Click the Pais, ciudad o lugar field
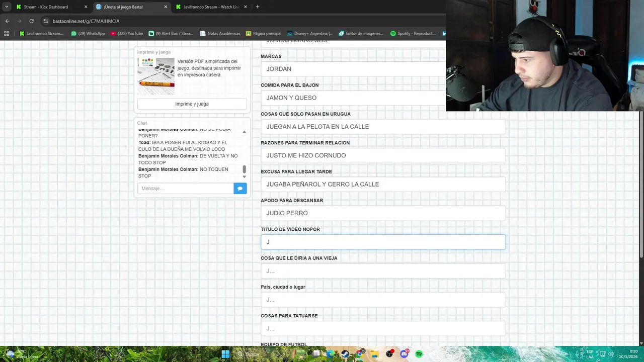 click(383, 300)
